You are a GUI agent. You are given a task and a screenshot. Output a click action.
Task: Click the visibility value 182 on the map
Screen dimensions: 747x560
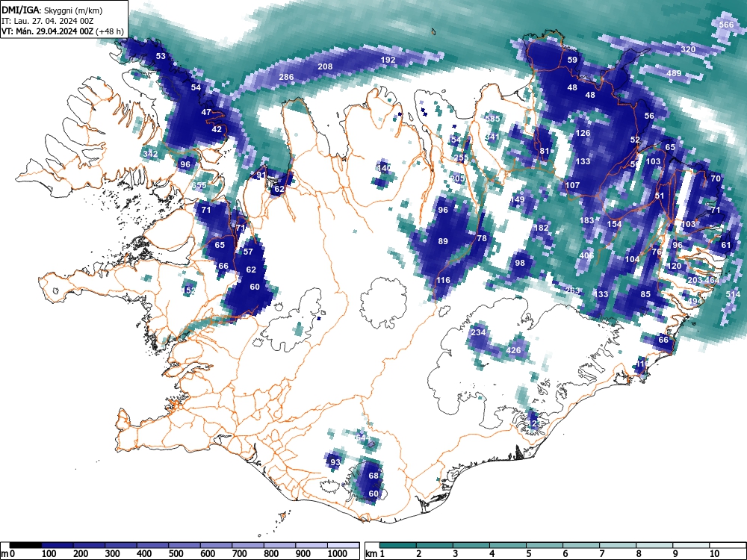click(x=541, y=228)
